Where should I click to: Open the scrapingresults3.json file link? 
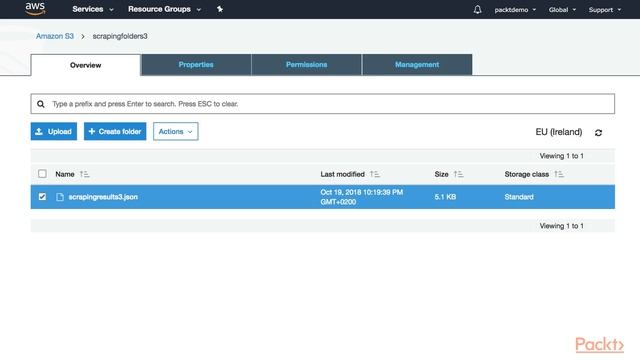click(103, 197)
